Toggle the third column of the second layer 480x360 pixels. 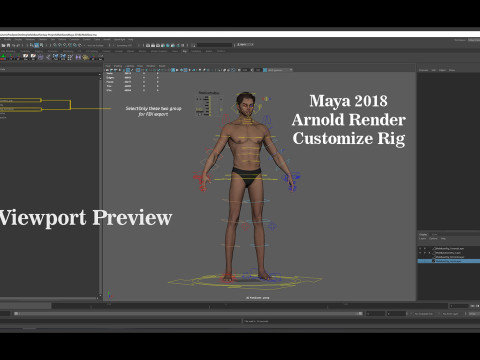coord(429,253)
